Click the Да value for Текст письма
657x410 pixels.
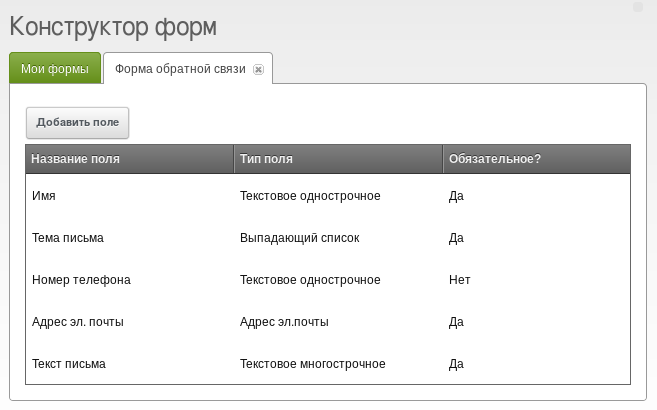pyautogui.click(x=456, y=364)
